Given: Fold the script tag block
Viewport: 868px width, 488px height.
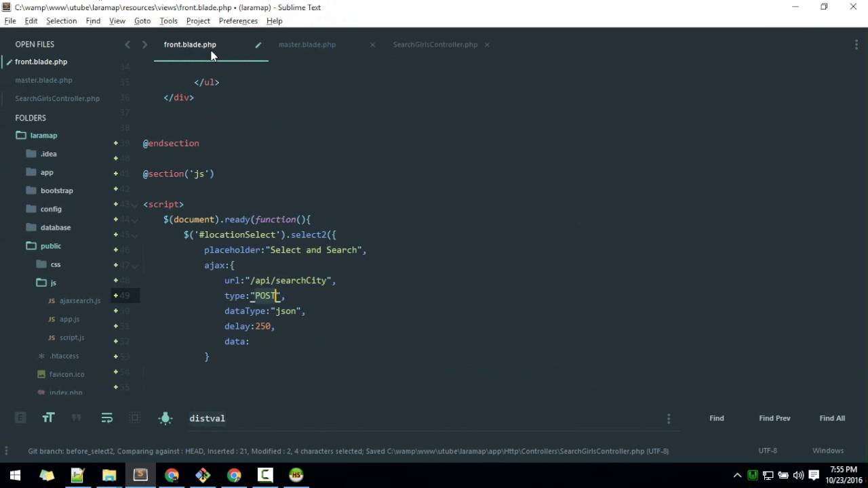Looking at the screenshot, I should [x=134, y=205].
